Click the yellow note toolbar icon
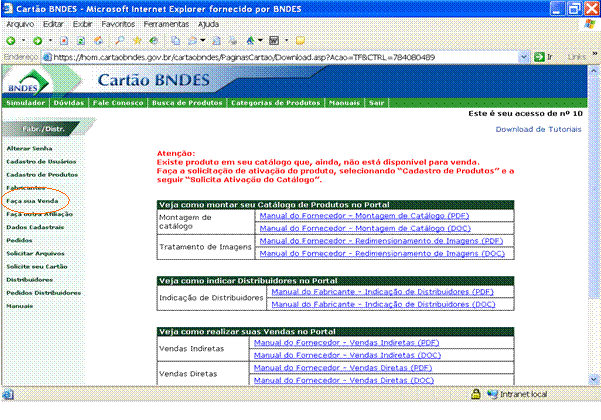601x420 pixels. click(300, 40)
